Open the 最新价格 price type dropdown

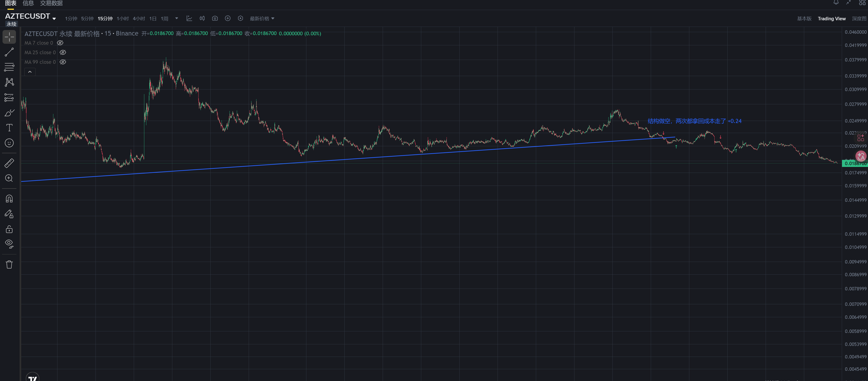click(x=262, y=18)
